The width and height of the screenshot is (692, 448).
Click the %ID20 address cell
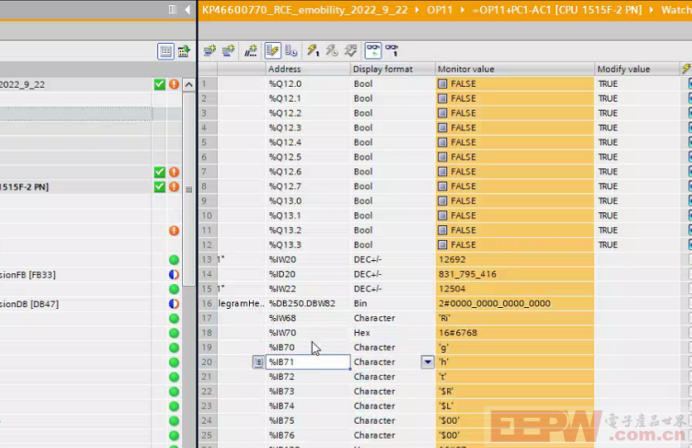308,274
